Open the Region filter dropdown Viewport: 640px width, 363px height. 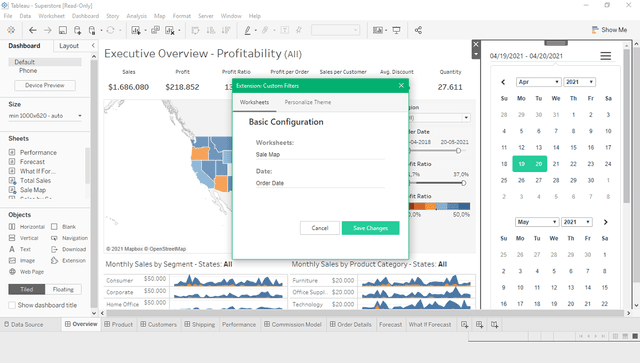pyautogui.click(x=466, y=118)
